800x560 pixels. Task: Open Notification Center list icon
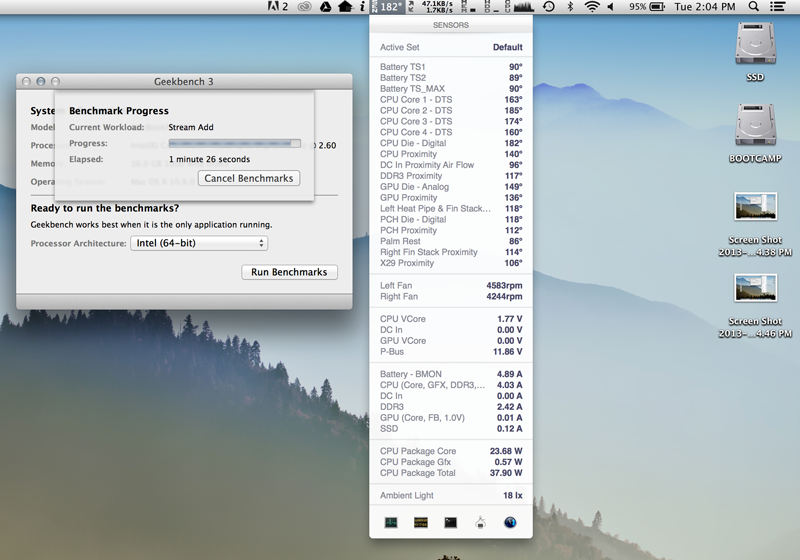[x=778, y=7]
